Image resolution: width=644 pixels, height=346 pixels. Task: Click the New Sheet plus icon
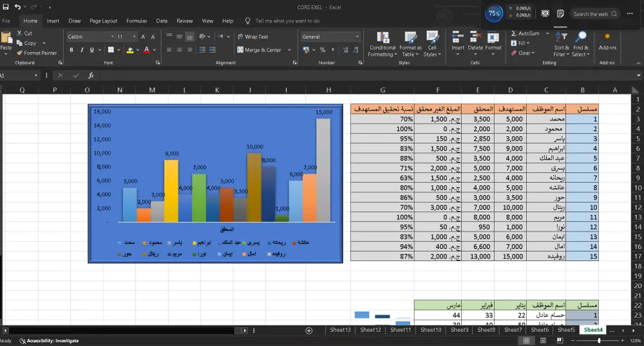coord(309,331)
